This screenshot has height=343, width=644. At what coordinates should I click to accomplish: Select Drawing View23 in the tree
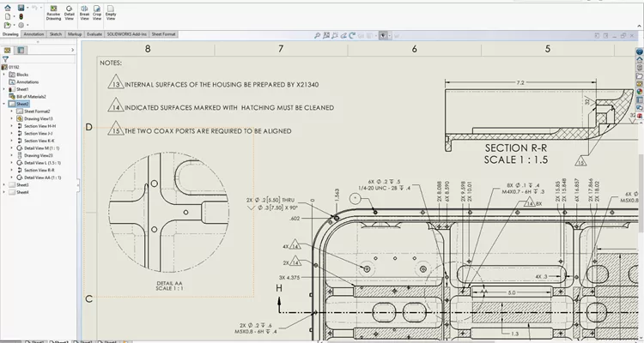pyautogui.click(x=34, y=155)
